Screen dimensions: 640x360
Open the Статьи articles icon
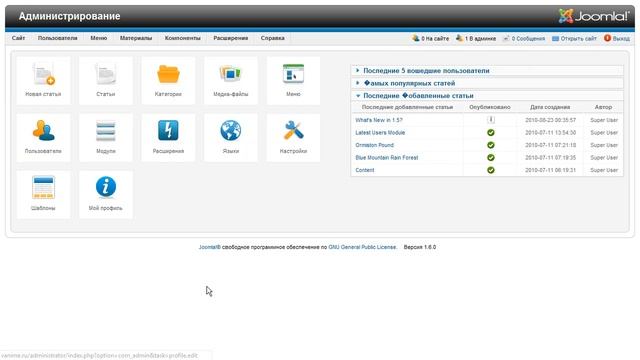point(106,80)
